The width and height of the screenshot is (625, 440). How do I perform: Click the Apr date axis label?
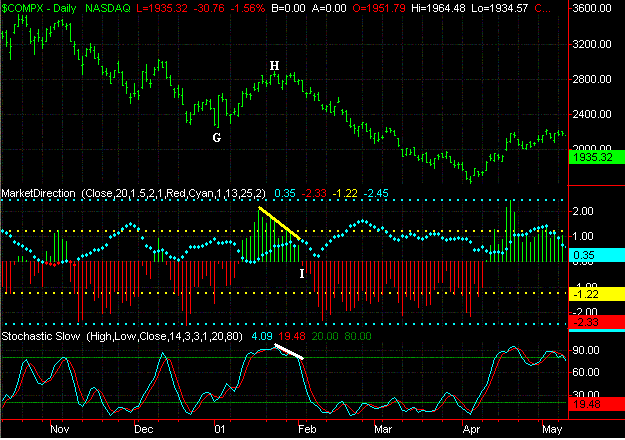coord(472,430)
